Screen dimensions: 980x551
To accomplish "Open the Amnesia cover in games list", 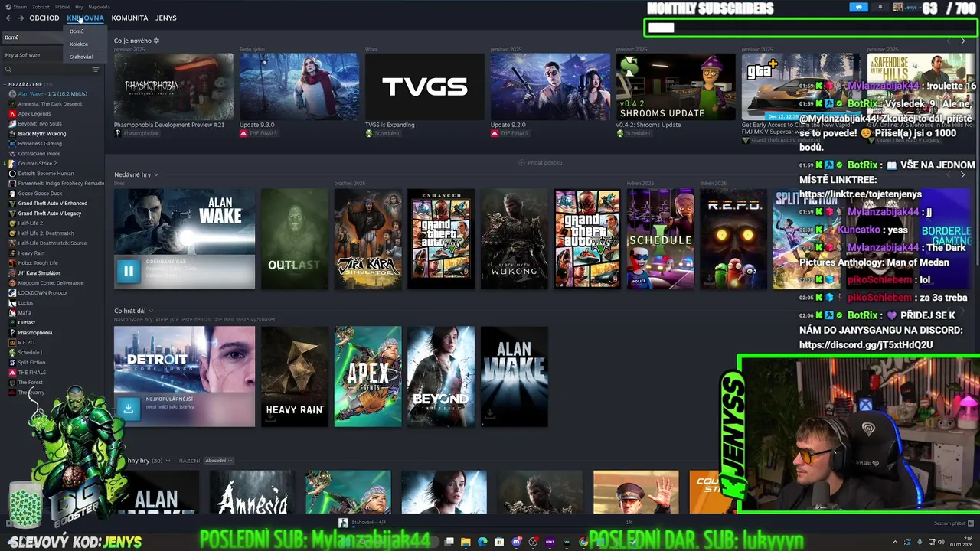I will click(252, 492).
